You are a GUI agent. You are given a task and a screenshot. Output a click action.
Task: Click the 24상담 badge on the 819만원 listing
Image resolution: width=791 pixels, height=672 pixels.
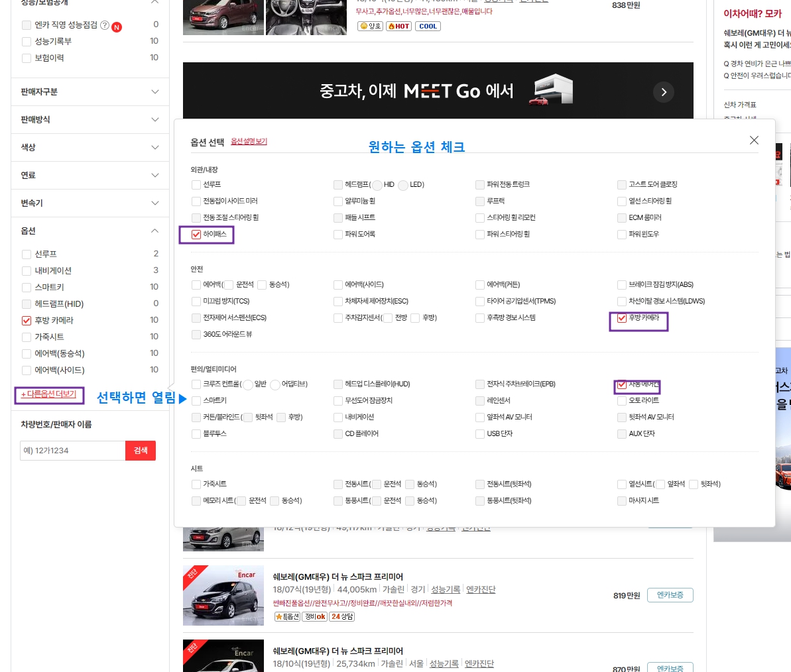point(342,616)
